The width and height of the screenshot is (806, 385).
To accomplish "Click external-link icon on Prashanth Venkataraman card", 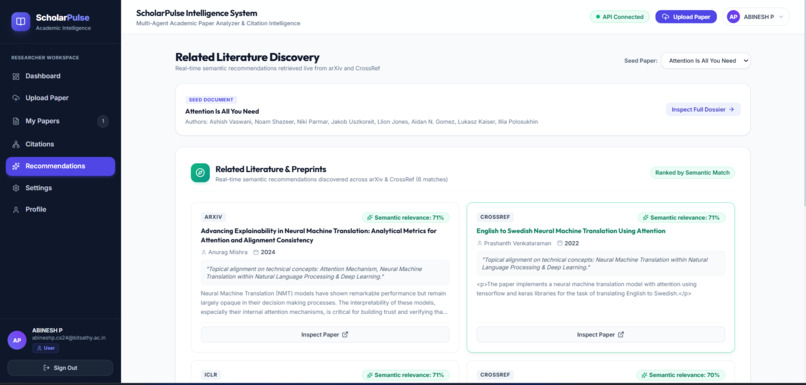I will pyautogui.click(x=621, y=335).
